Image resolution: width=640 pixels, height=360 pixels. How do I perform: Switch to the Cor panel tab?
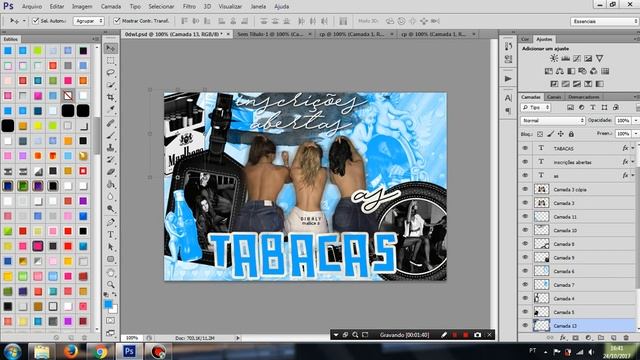[525, 39]
